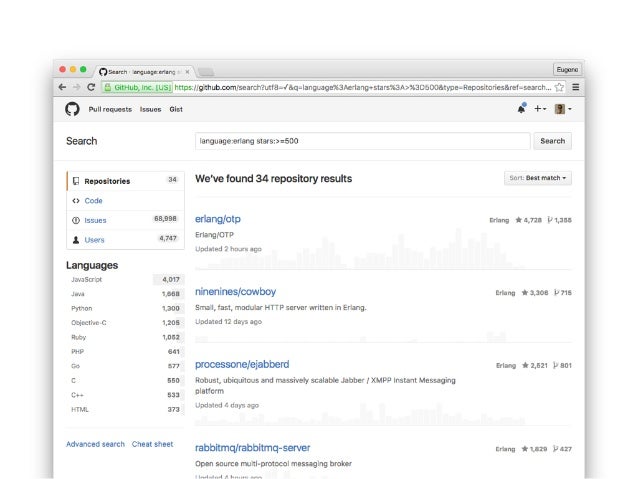
Task: Click the Users person icon
Action: 76,240
